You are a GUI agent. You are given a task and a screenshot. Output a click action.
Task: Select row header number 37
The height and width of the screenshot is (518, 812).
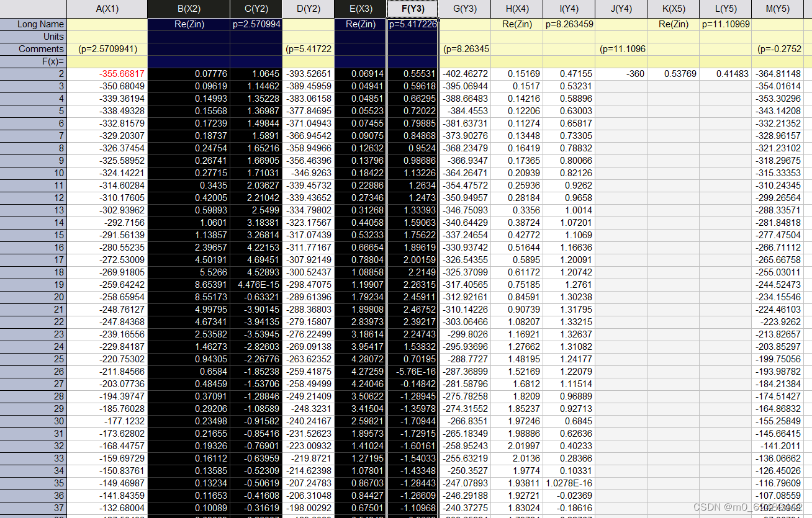pyautogui.click(x=34, y=508)
